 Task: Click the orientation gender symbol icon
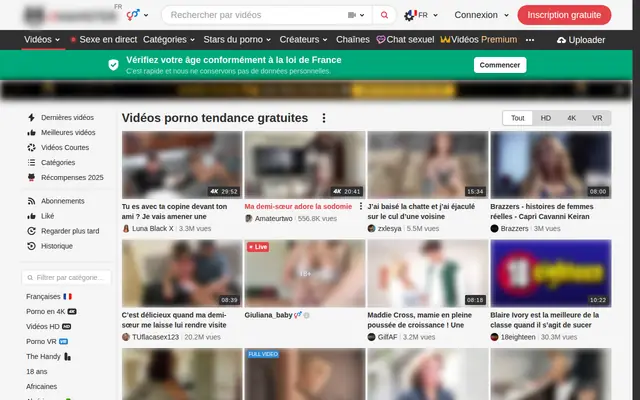(x=133, y=15)
